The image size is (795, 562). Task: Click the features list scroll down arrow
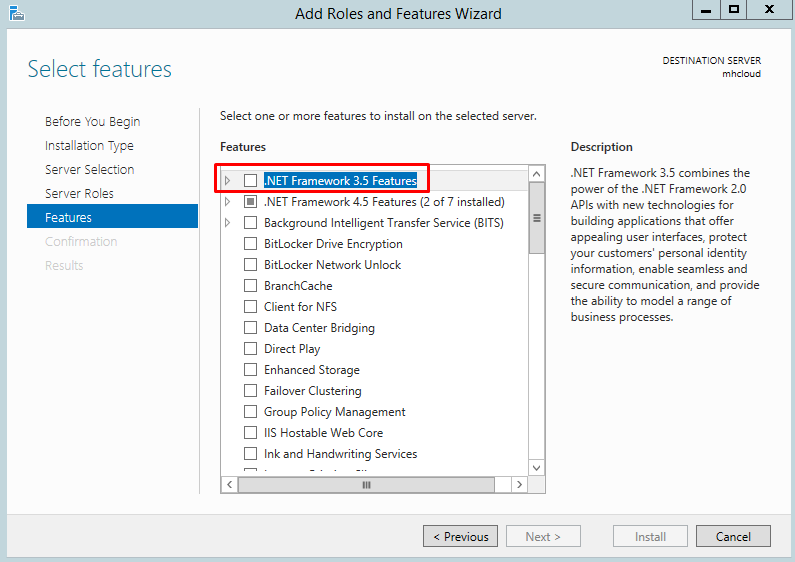536,468
